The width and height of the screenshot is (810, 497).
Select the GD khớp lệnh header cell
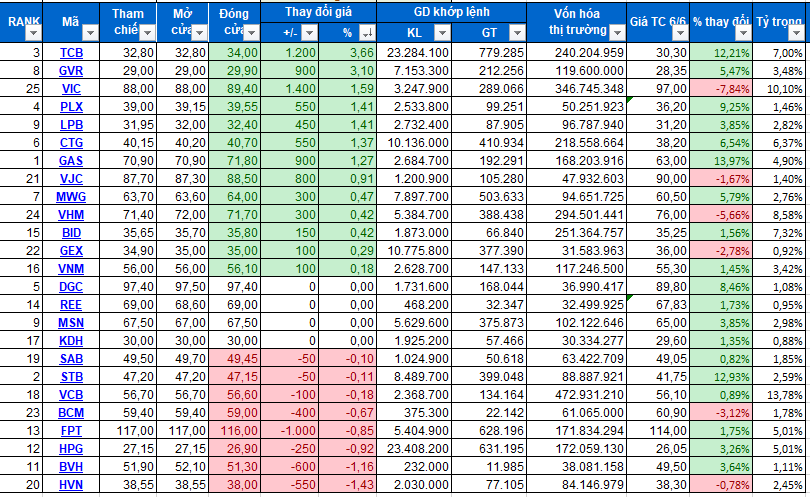click(x=451, y=12)
